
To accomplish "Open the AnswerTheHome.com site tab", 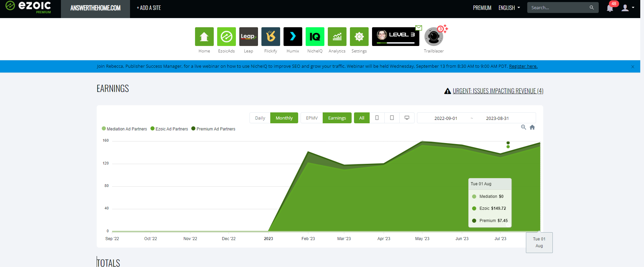I will click(x=95, y=8).
